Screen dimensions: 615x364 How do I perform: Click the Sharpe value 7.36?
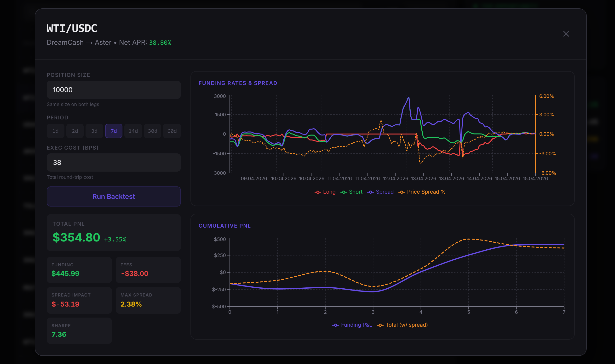pyautogui.click(x=59, y=334)
